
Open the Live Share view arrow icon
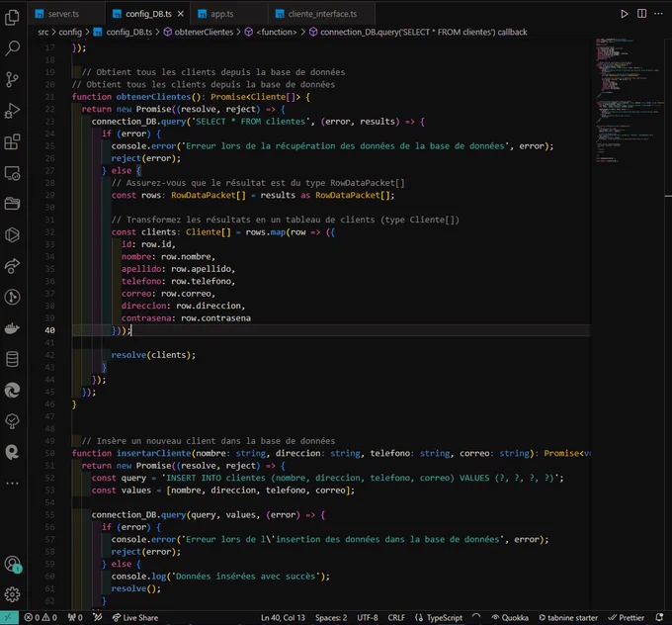[12, 266]
